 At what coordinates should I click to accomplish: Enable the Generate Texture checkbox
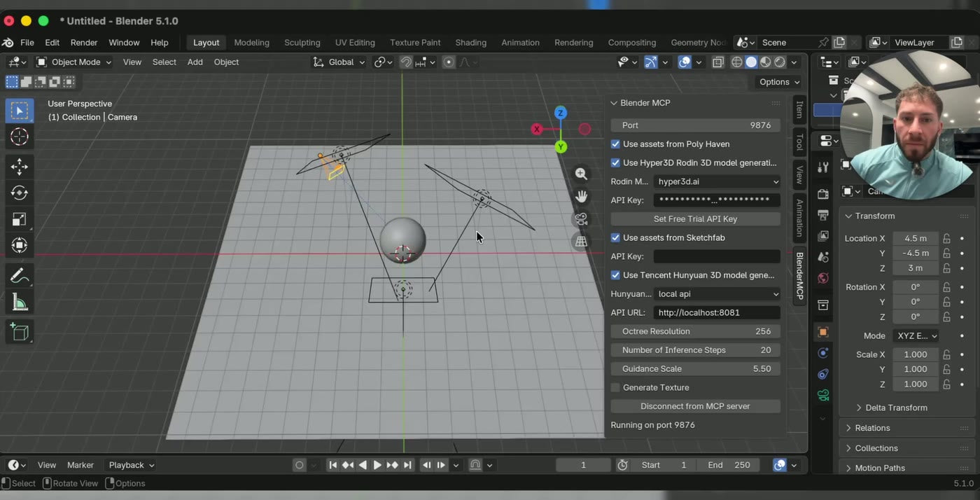tap(615, 387)
